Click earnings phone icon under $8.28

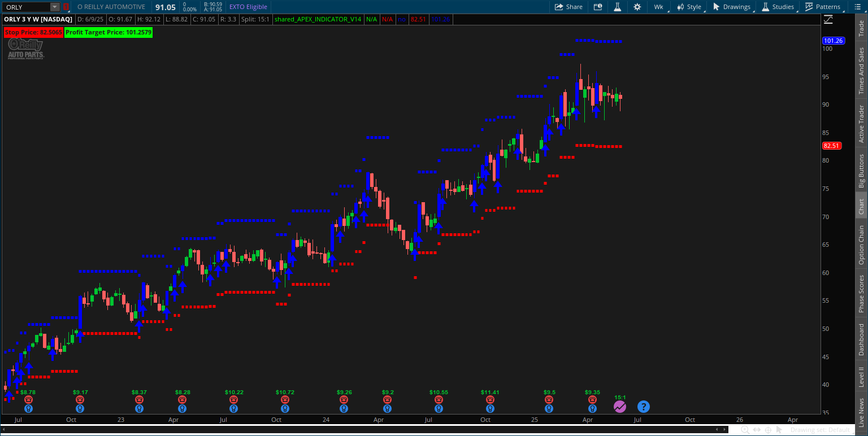tap(182, 399)
